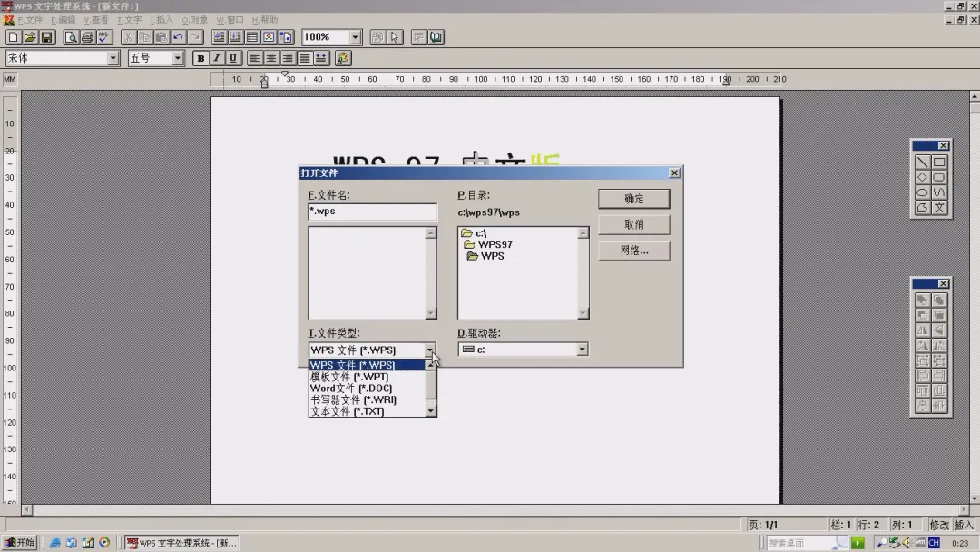Open the I.插入 menu
This screenshot has width=980, height=552.
(x=162, y=20)
